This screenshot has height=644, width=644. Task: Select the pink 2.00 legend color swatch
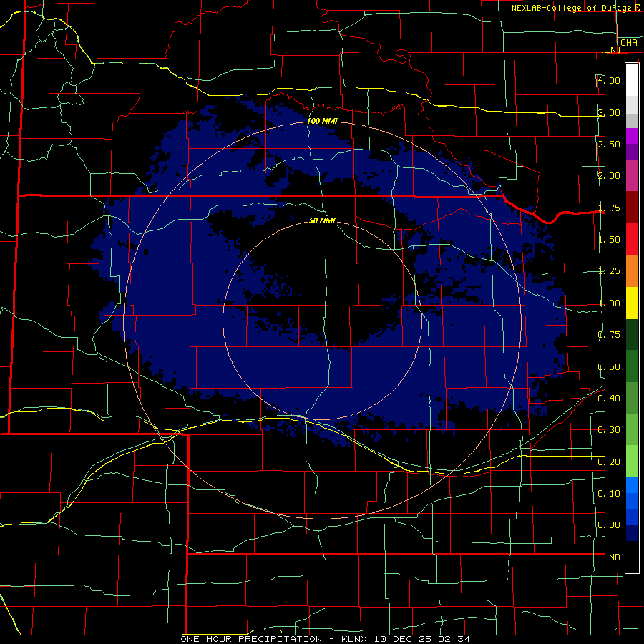click(x=632, y=175)
